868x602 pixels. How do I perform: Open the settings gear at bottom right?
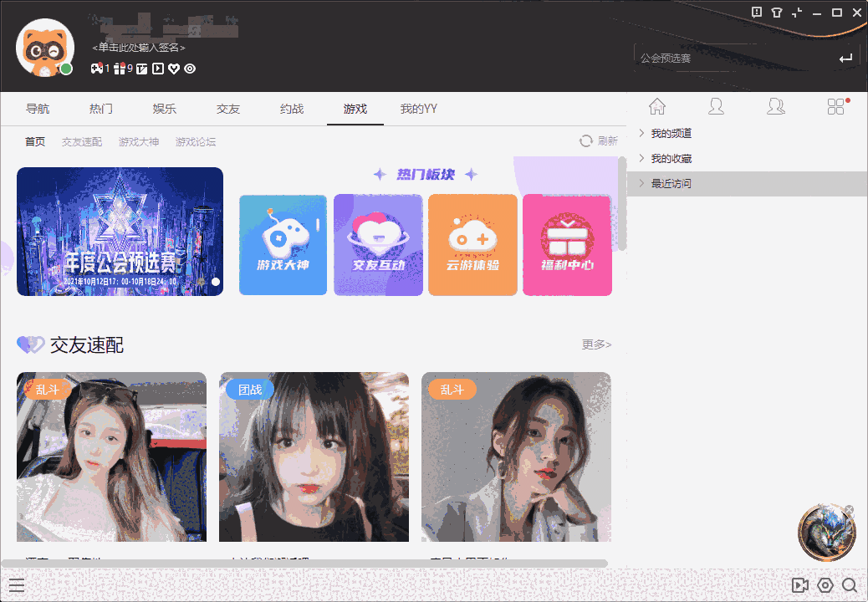tap(825, 585)
